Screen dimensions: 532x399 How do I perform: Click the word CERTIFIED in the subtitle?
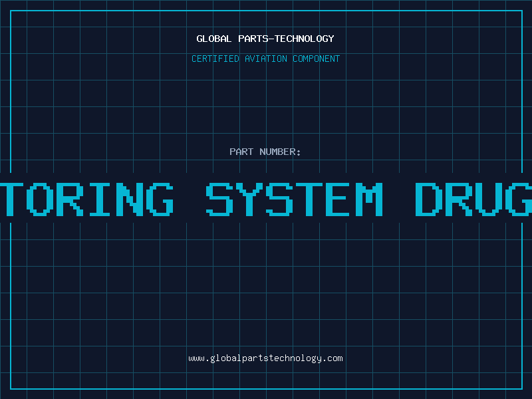(x=215, y=59)
